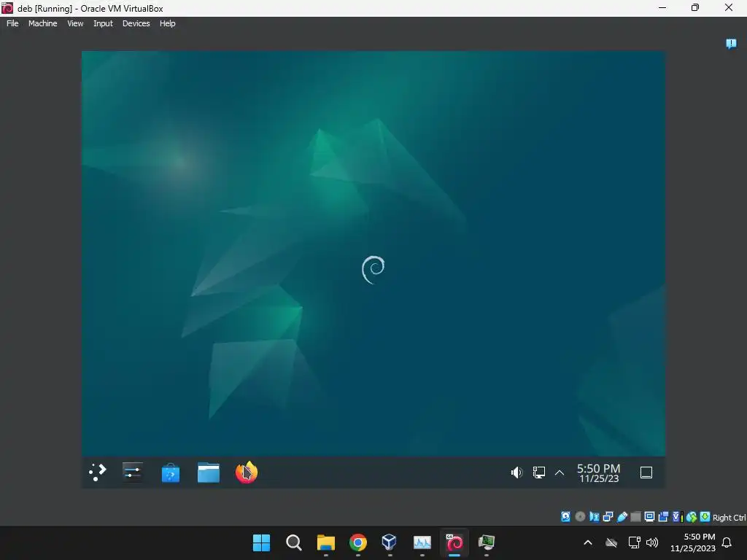Screen dimensions: 747x560
Task: Click the guest Show Desktop button
Action: (646, 472)
